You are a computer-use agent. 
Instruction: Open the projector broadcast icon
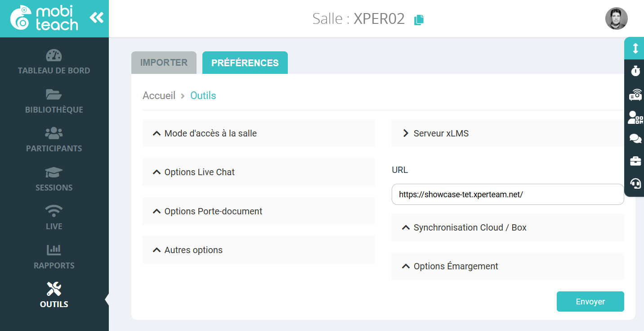click(635, 95)
